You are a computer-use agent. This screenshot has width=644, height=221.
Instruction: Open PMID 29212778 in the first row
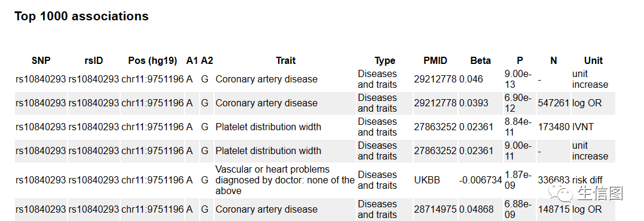(435, 79)
